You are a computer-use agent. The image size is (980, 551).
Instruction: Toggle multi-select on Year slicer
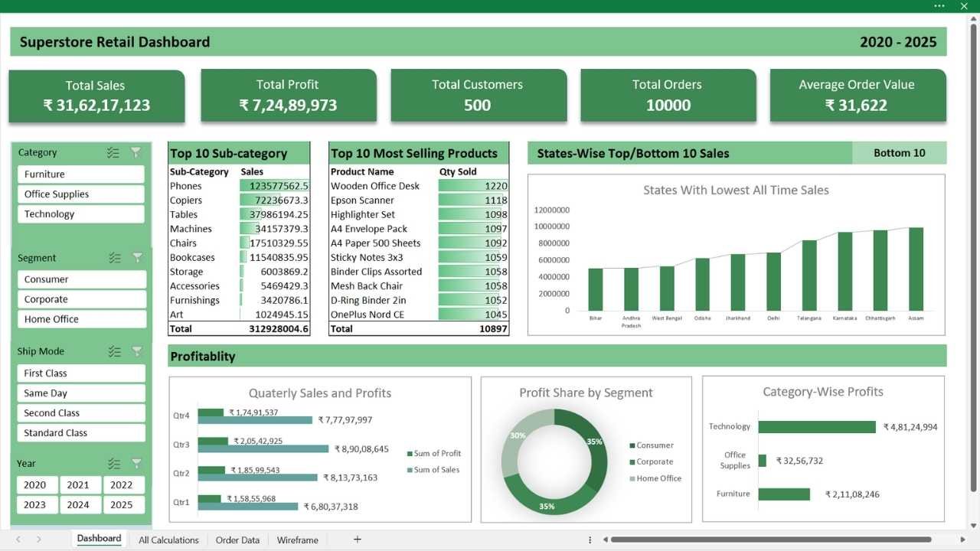[115, 464]
